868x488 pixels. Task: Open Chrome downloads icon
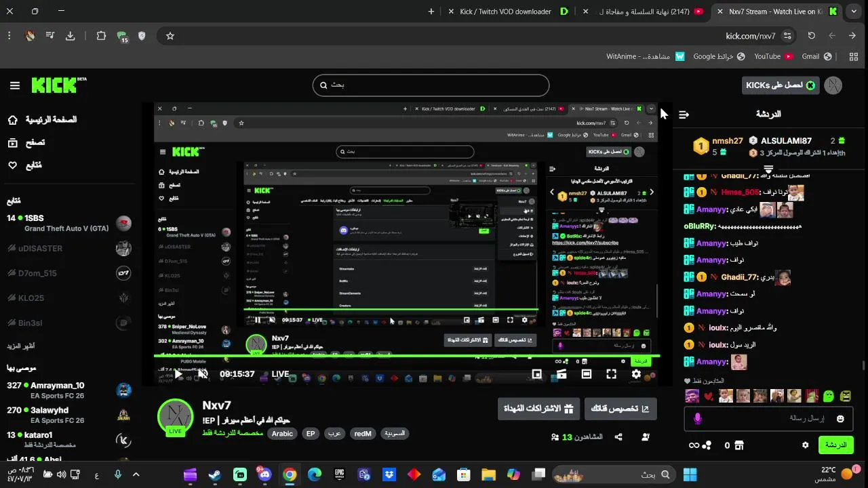click(x=71, y=36)
